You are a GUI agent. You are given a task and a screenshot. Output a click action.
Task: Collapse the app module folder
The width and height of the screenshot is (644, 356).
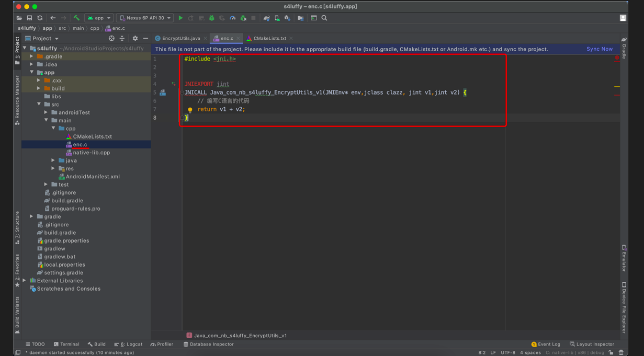31,73
